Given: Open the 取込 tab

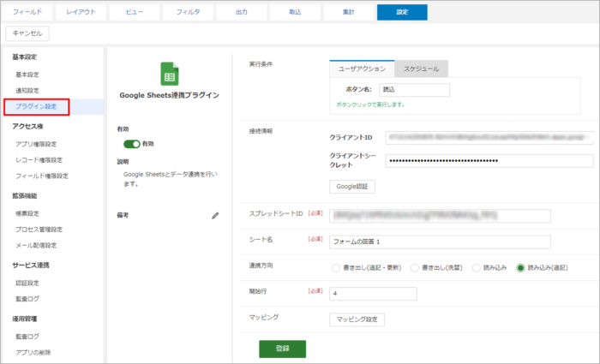Looking at the screenshot, I should (295, 12).
